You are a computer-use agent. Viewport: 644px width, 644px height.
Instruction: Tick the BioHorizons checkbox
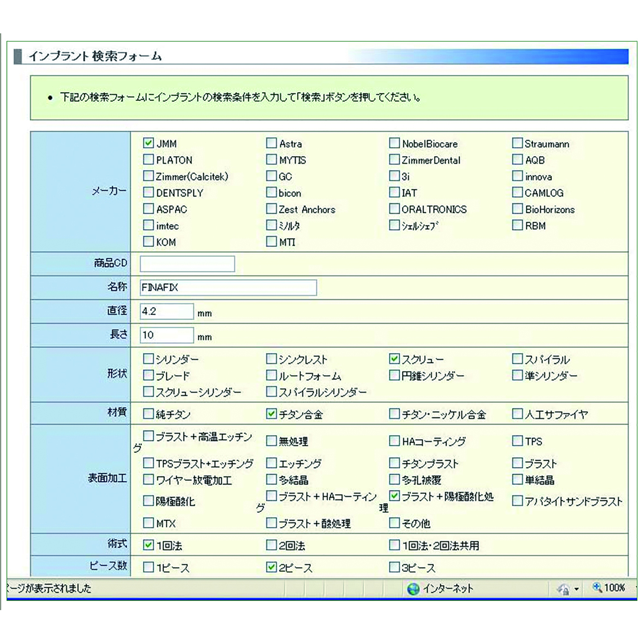click(x=517, y=209)
